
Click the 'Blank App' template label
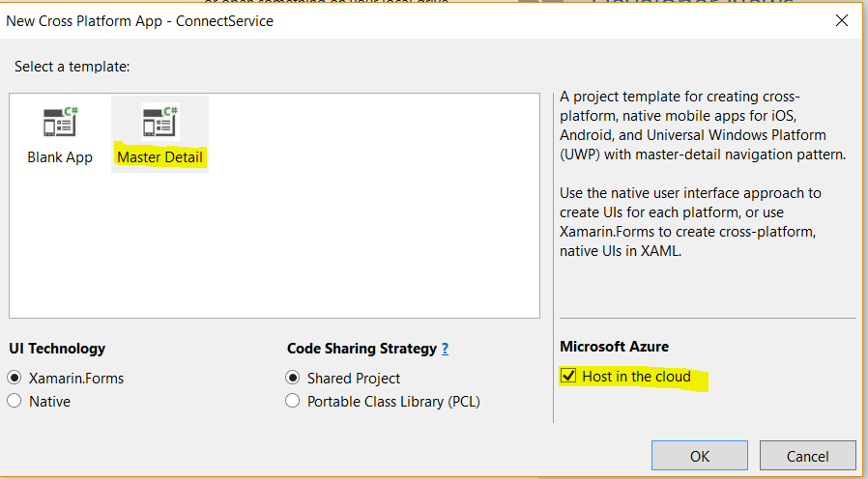[x=60, y=156]
